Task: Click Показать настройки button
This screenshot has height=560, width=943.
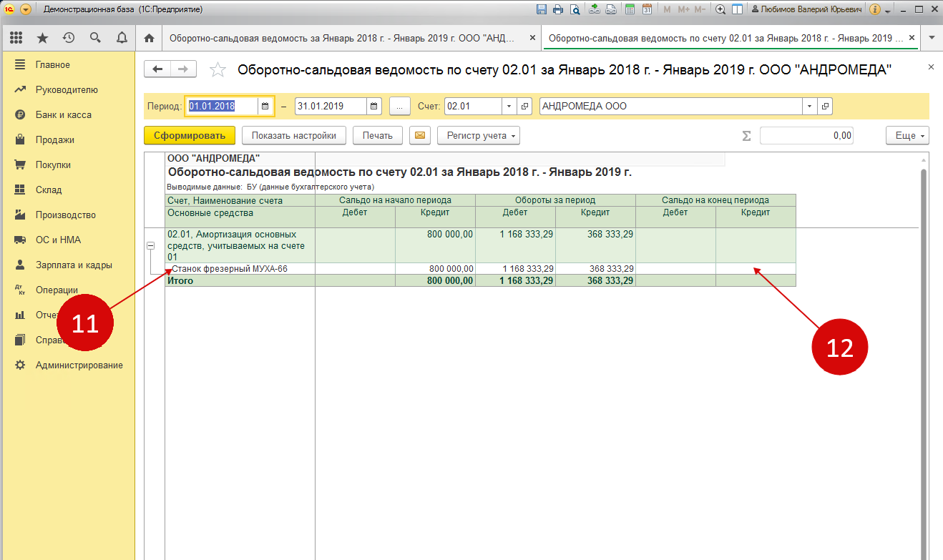Action: 294,135
